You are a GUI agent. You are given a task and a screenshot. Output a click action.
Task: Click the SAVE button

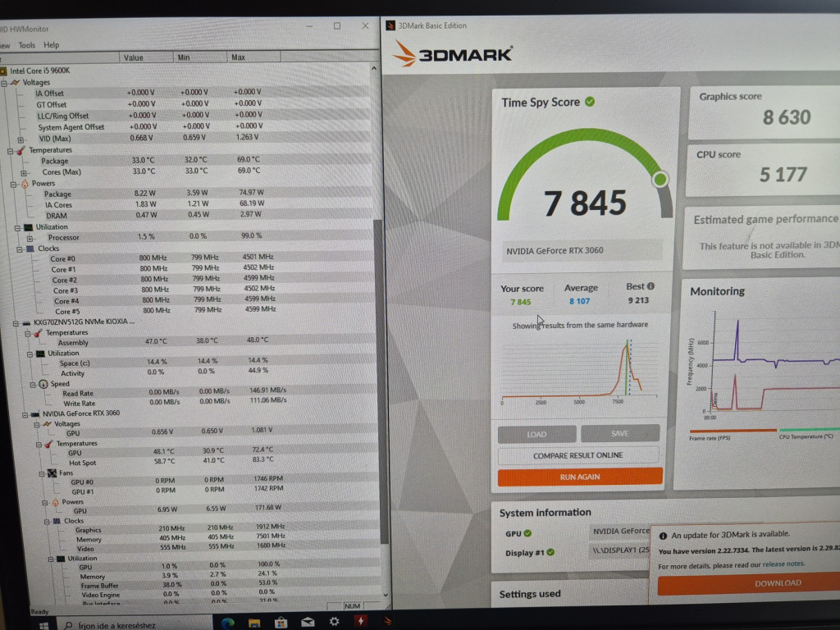point(620,433)
